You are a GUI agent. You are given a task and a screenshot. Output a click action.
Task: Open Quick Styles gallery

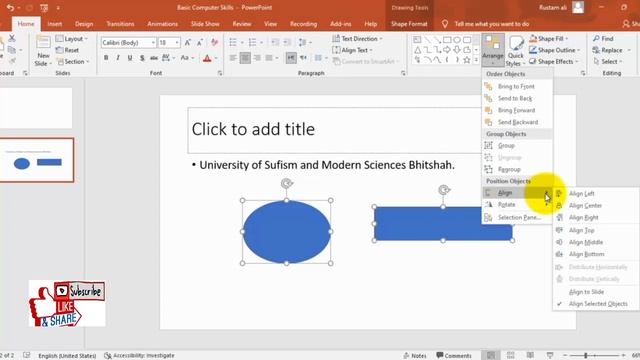pyautogui.click(x=515, y=51)
